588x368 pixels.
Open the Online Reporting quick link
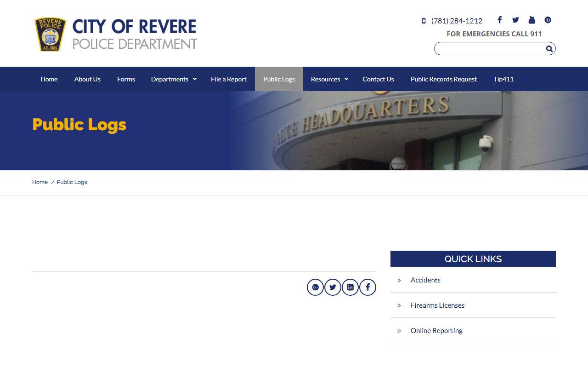[x=436, y=331]
